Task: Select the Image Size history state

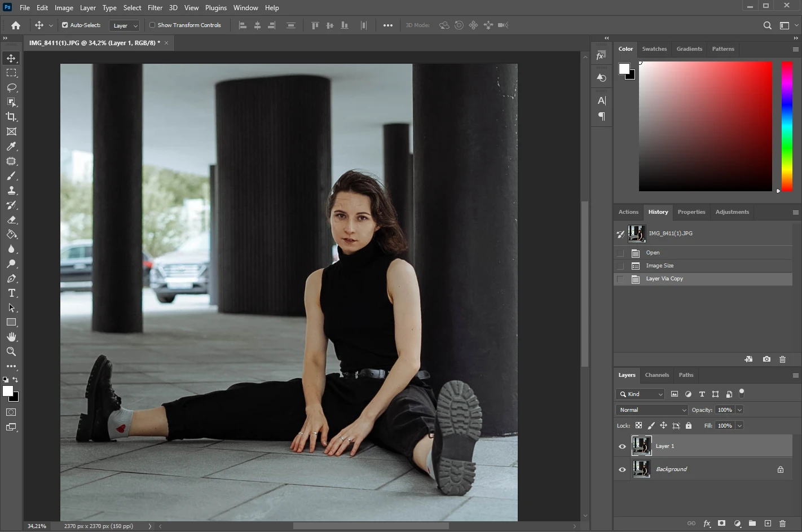Action: tap(703, 266)
